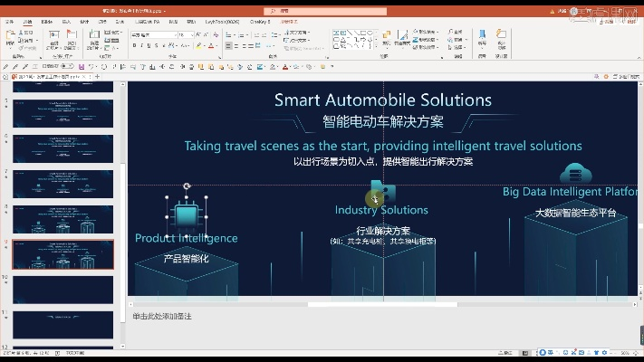The height and width of the screenshot is (362, 644).
Task: Toggle Italic text formatting
Action: [x=141, y=44]
